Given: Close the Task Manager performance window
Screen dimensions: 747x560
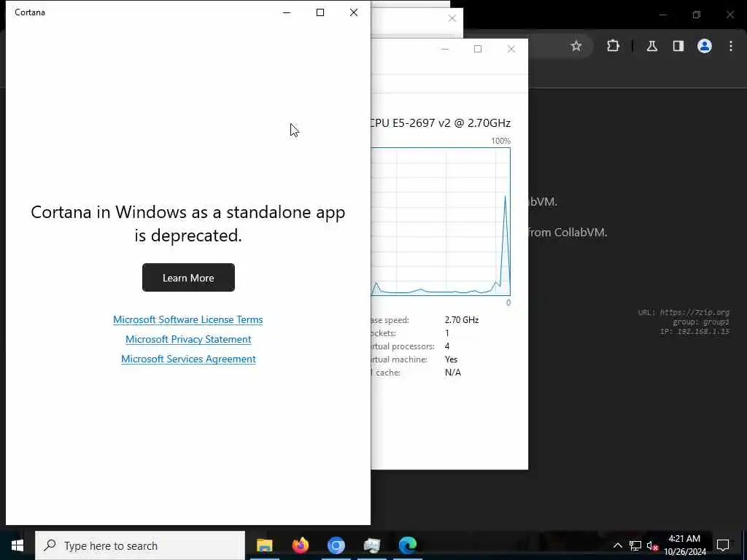Looking at the screenshot, I should 511,49.
